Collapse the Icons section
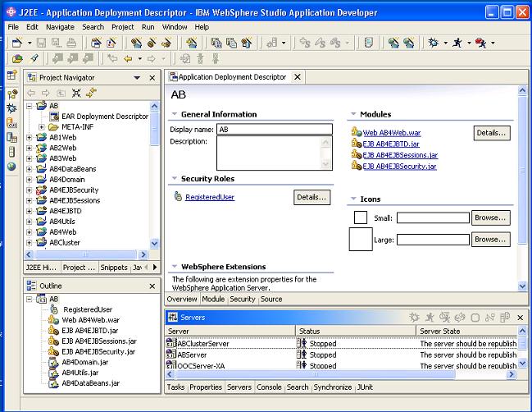This screenshot has width=532, height=412. point(353,199)
